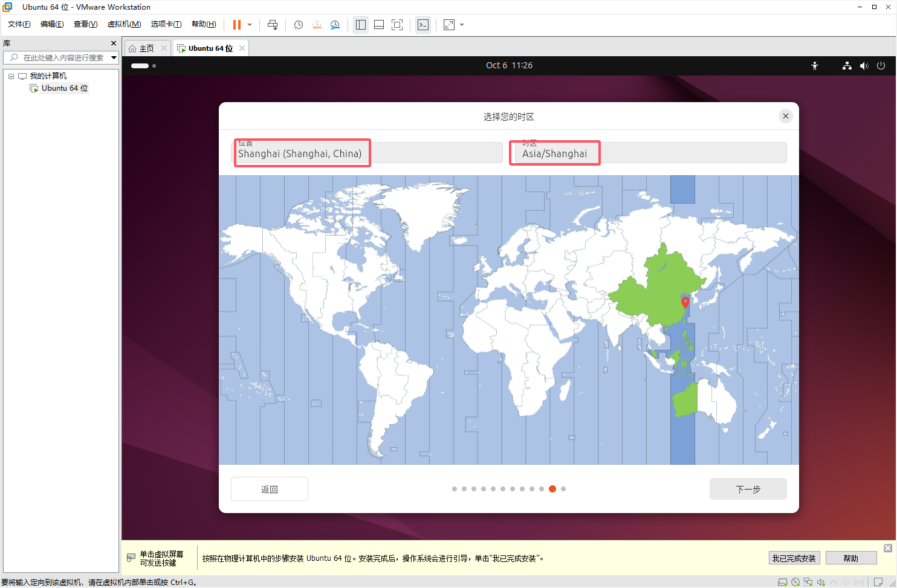Open the Oct 6 11:26 clock menu
Screen dimensions: 897x588
509,65
